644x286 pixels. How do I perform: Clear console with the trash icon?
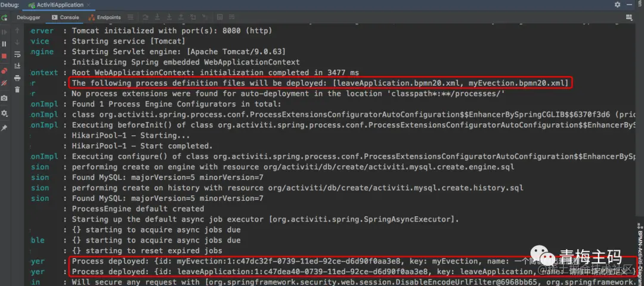coord(17,89)
